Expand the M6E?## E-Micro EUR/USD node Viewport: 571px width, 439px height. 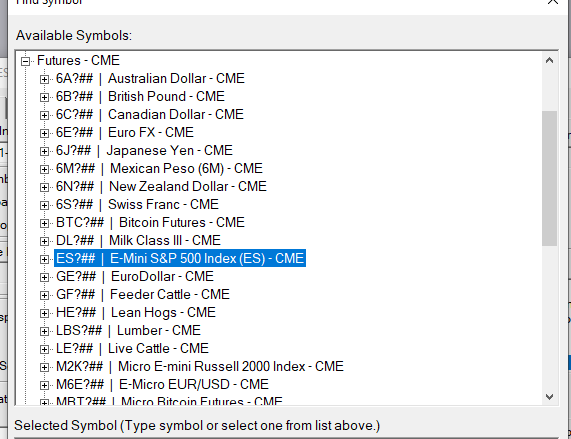[x=44, y=385]
